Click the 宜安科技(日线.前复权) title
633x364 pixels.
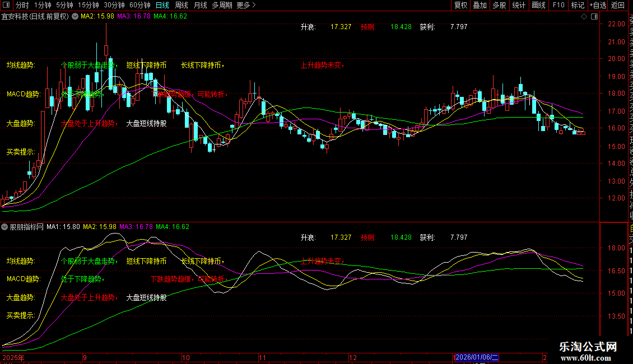click(x=35, y=17)
